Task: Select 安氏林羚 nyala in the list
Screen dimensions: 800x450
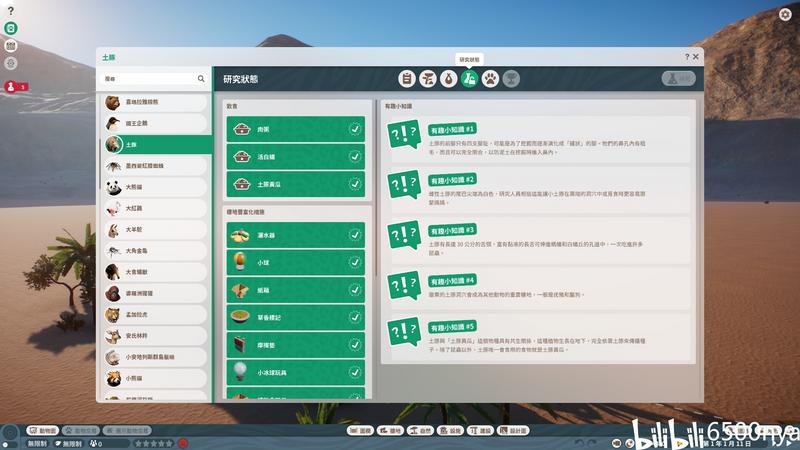Action: pos(156,336)
